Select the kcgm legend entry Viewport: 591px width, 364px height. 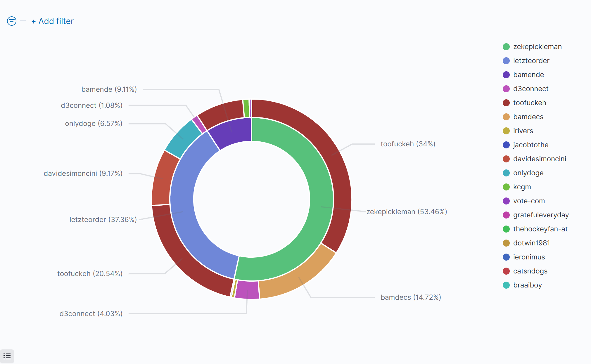[x=522, y=187]
